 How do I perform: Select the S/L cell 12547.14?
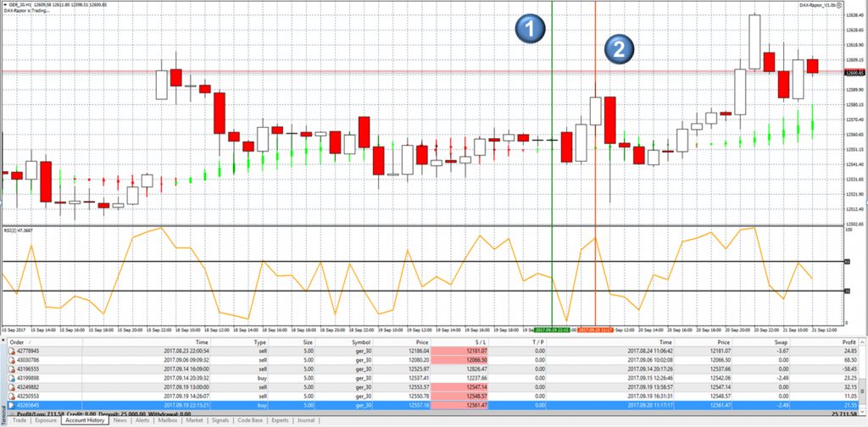[x=459, y=387]
